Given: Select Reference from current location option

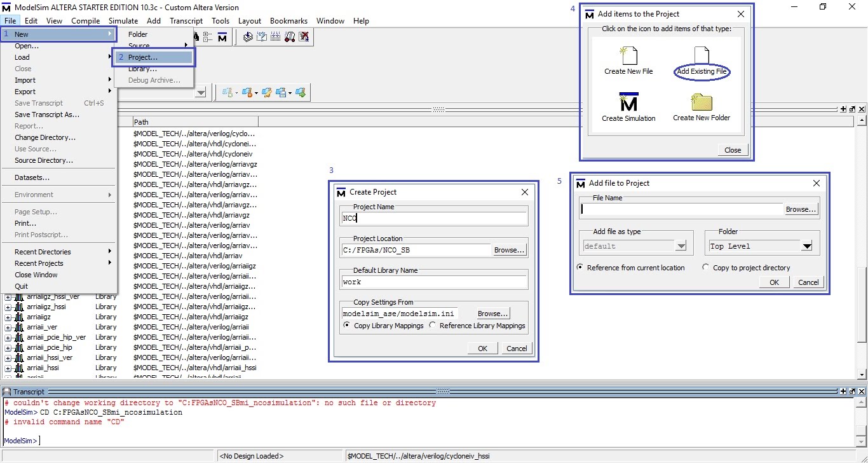Looking at the screenshot, I should 580,267.
